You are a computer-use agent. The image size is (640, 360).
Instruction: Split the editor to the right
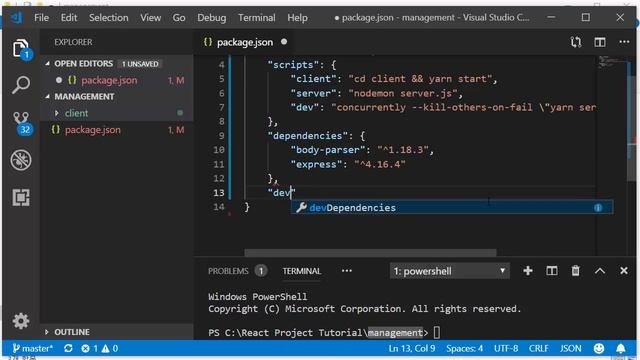[x=600, y=42]
